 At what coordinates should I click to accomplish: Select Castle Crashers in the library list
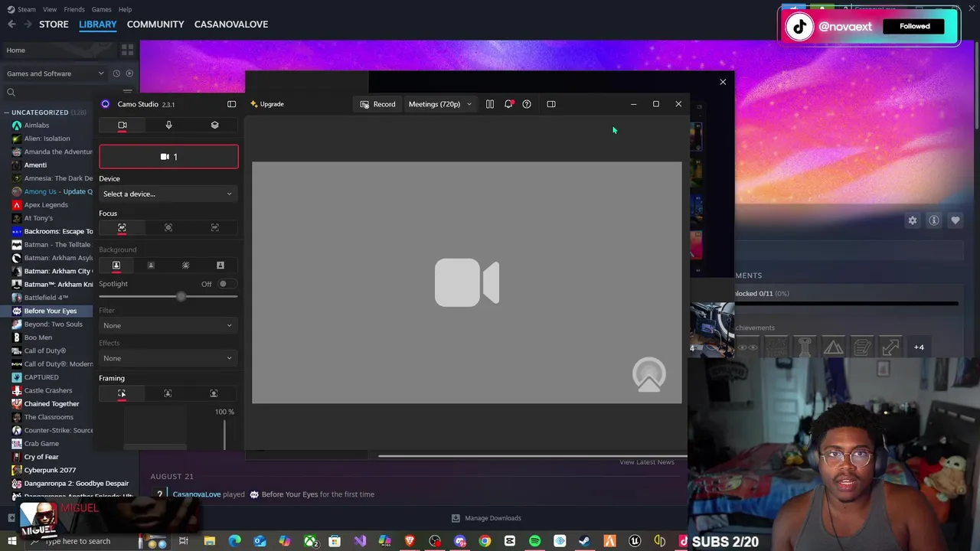[x=47, y=390]
